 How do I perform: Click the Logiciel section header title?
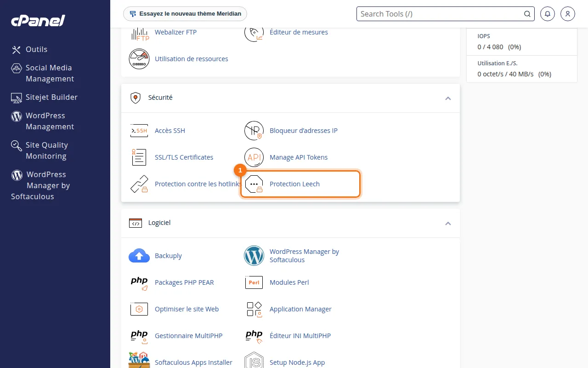pos(159,223)
